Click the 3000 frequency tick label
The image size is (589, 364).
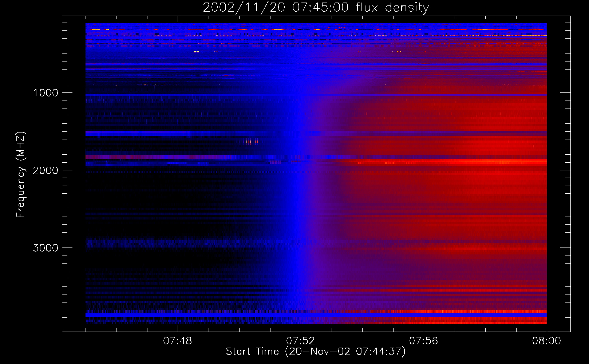[x=46, y=248]
